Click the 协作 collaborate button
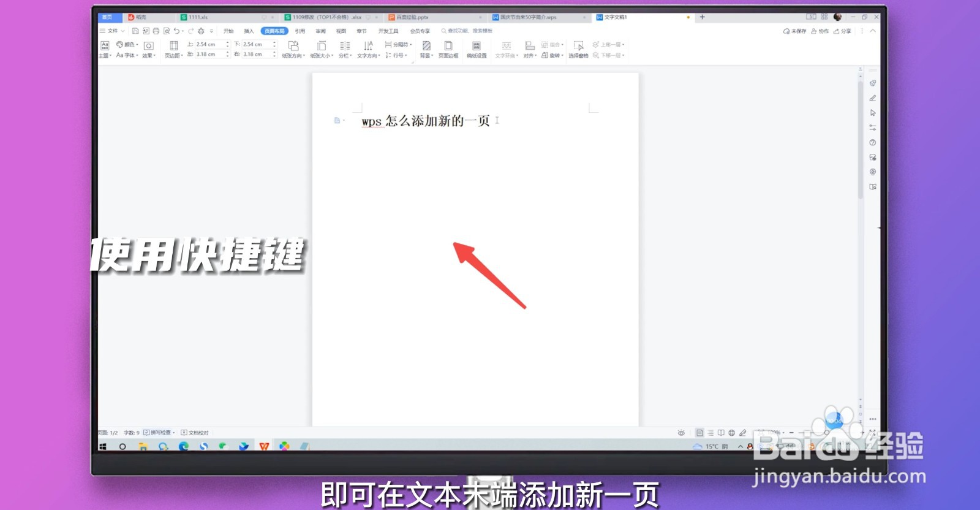Viewport: 980px width, 510px height. click(820, 31)
